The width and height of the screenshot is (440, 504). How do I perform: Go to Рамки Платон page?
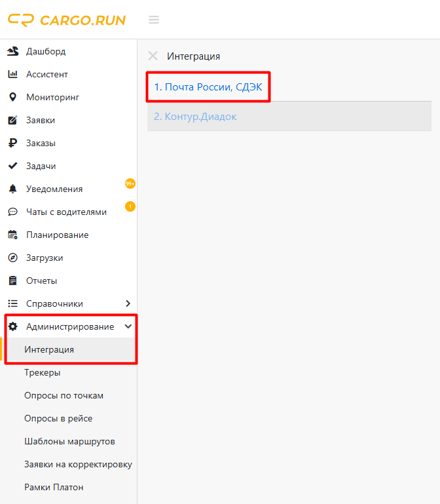(54, 487)
